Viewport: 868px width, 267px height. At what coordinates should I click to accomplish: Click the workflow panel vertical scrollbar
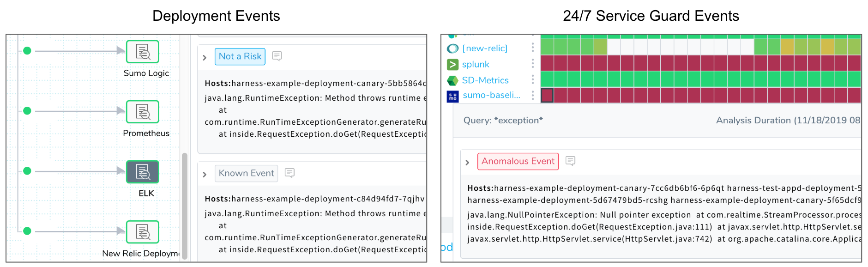click(x=185, y=206)
